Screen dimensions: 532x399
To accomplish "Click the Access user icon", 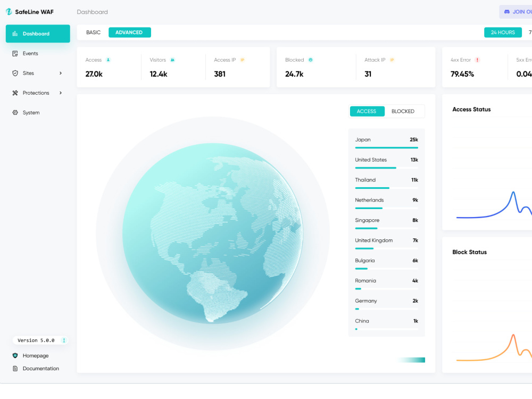I will coord(108,60).
